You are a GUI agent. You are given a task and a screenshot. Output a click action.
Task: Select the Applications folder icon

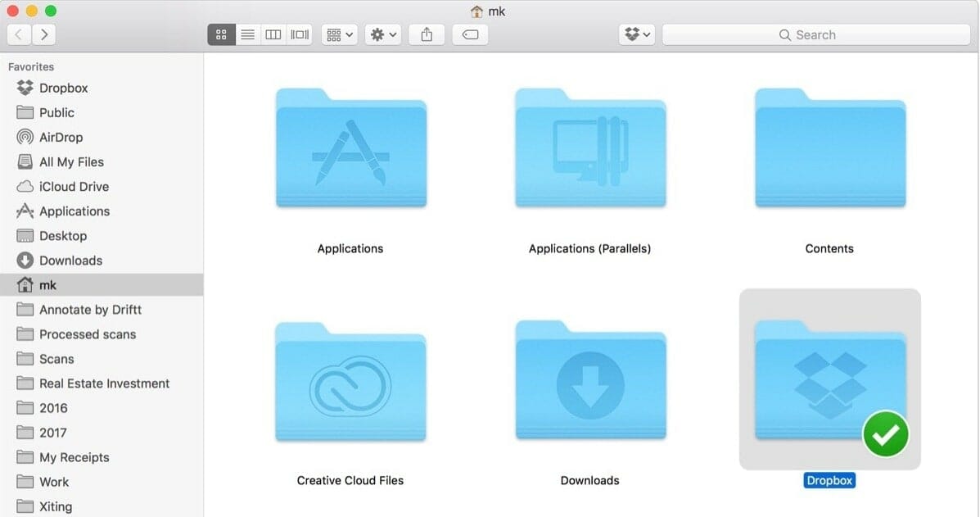click(351, 148)
